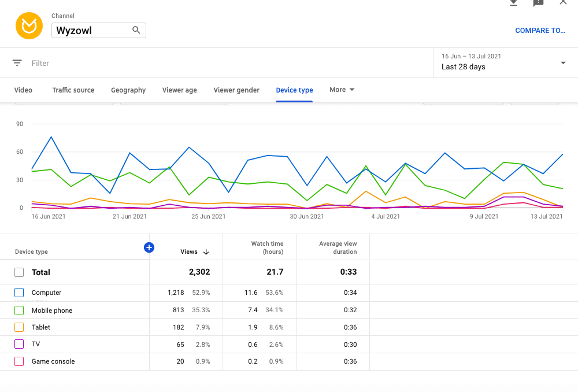The width and height of the screenshot is (578, 392).
Task: Toggle the Game console pink checkbox
Action: click(x=19, y=361)
